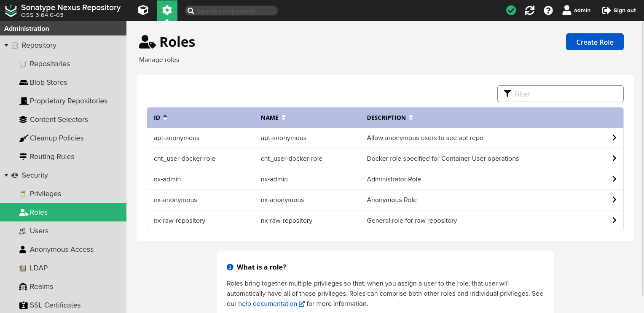Expand the nx-admin role row
The image size is (644, 313).
coord(614,179)
